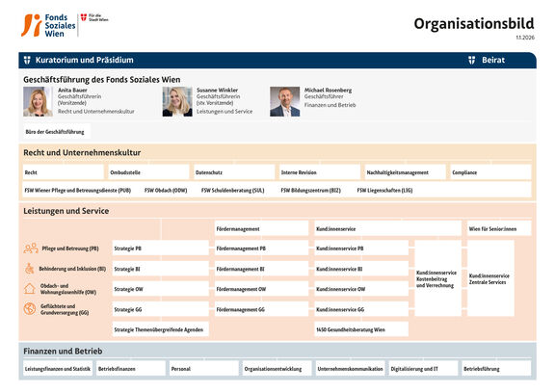Click the Stadt Wien crest logo
Image resolution: width=555 pixels, height=392 pixels.
click(94, 17)
